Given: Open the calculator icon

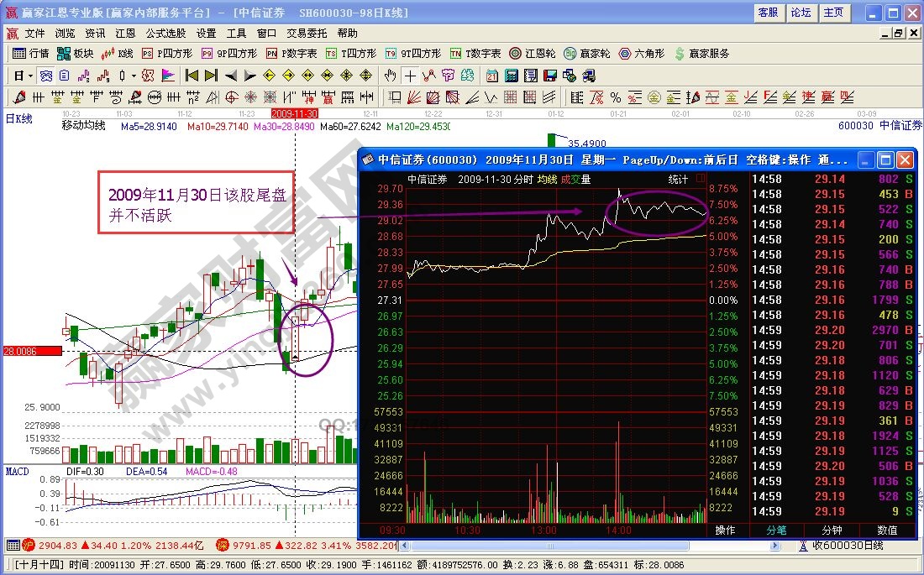Looking at the screenshot, I should pos(512,76).
